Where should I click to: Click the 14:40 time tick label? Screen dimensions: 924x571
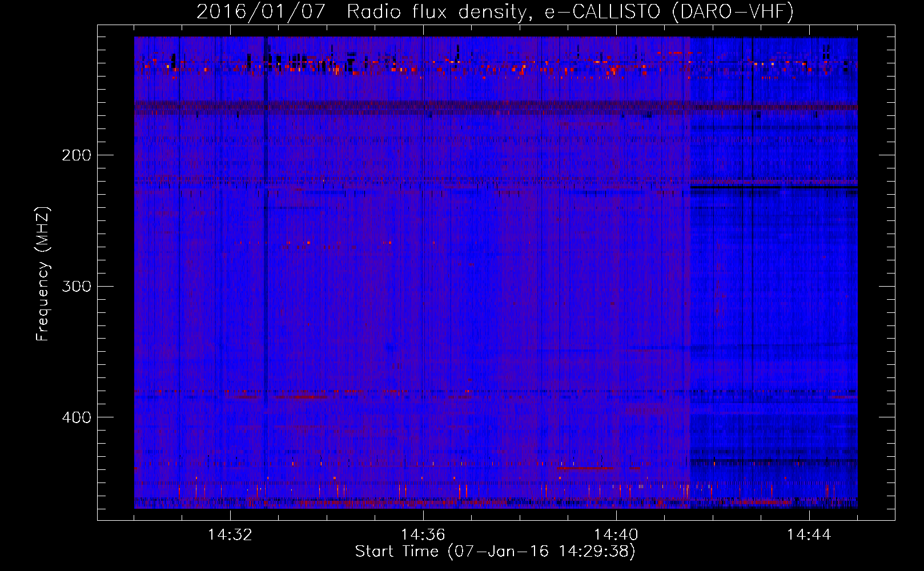click(x=616, y=535)
